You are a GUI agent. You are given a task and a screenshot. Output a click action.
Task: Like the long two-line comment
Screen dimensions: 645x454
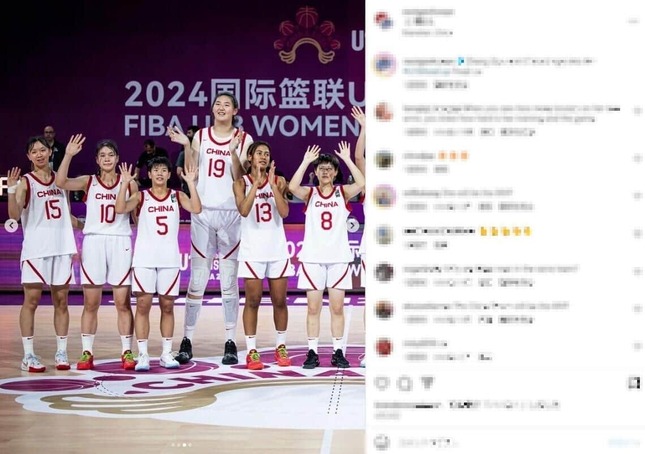pos(637,111)
